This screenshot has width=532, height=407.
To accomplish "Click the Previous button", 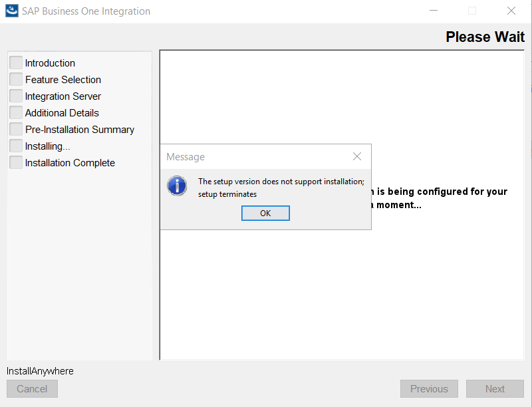I will click(x=429, y=388).
